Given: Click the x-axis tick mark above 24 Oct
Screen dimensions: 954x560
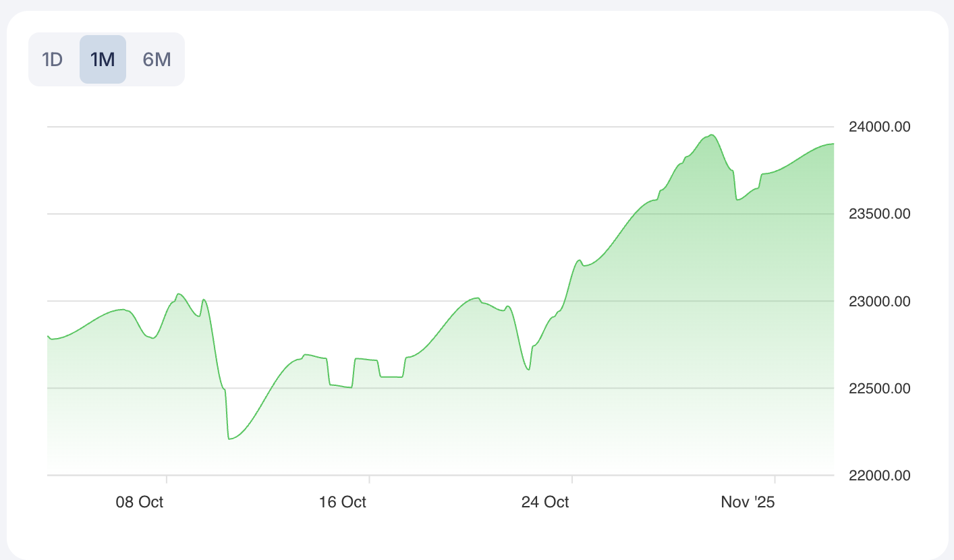Looking at the screenshot, I should coord(572,479).
